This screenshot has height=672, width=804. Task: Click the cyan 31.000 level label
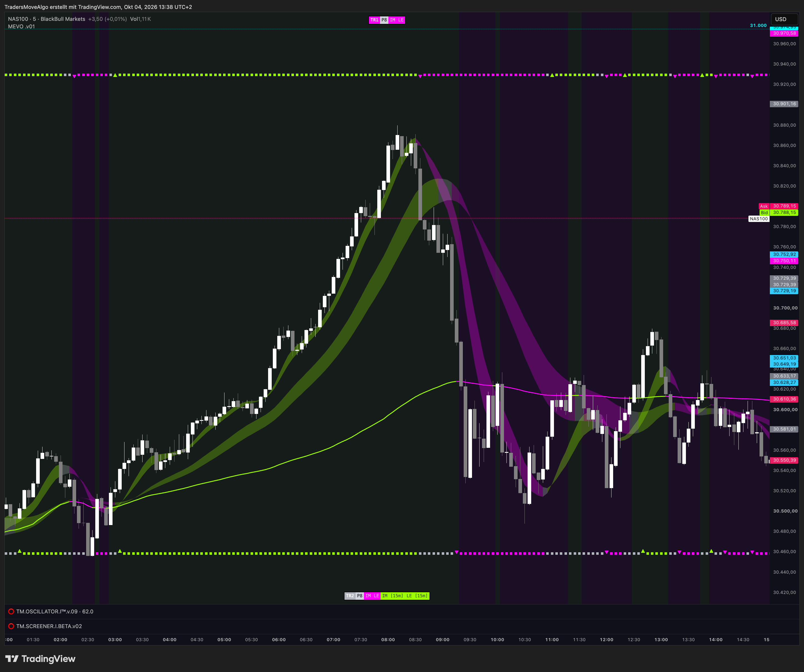point(758,25)
